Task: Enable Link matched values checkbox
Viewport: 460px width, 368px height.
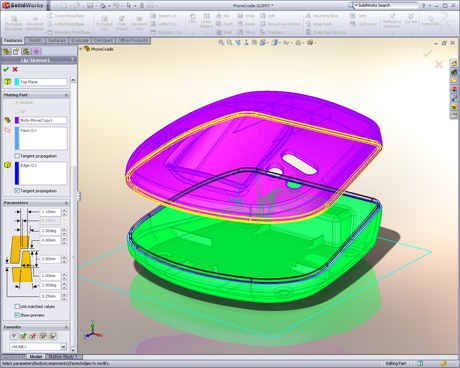Action: tap(17, 306)
